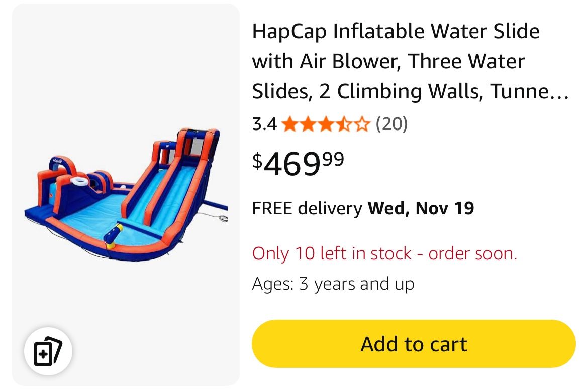Image resolution: width=588 pixels, height=390 pixels.
Task: Click the add-to-list cards icon
Action: pyautogui.click(x=49, y=351)
